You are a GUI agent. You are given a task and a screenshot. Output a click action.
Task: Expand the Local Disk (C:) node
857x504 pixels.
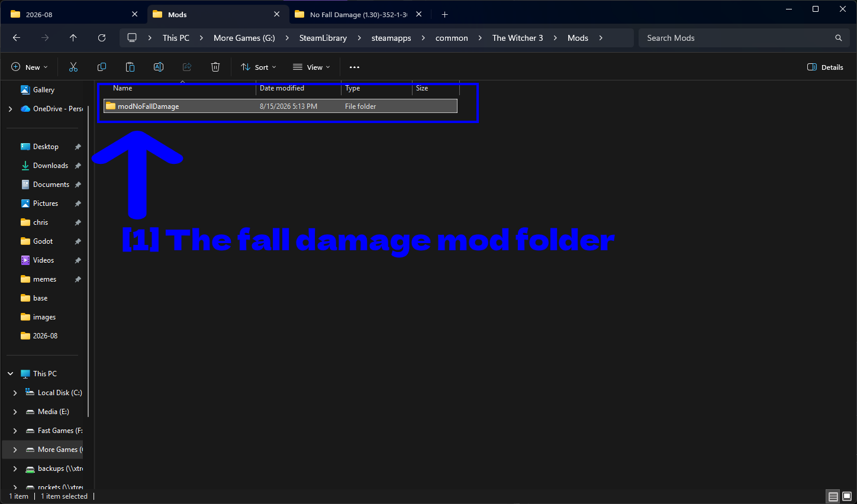[15, 393]
